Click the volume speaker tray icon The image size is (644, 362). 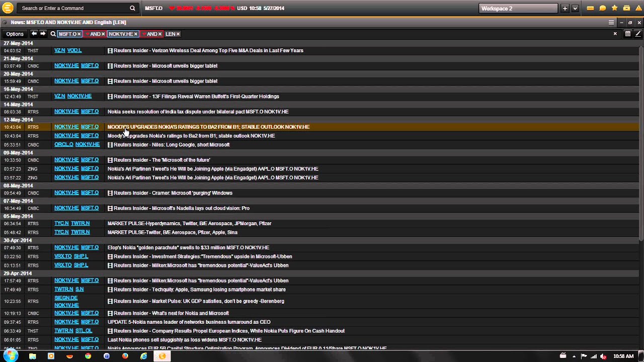[603, 356]
